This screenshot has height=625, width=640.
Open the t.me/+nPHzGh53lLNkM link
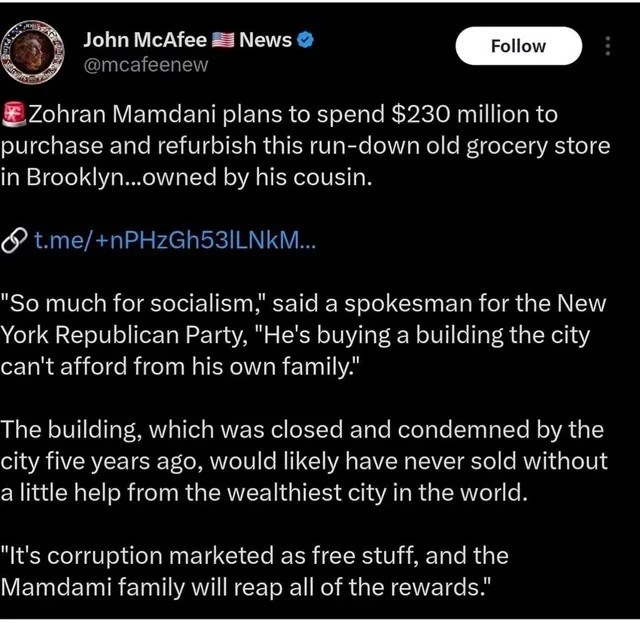point(173,240)
